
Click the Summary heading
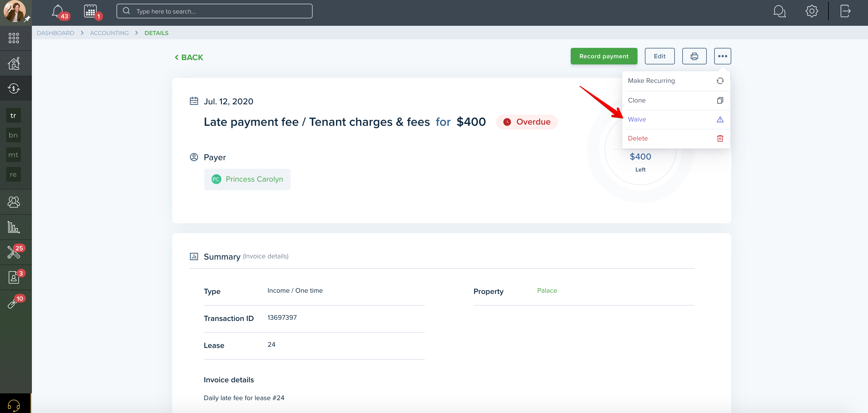[x=222, y=257]
